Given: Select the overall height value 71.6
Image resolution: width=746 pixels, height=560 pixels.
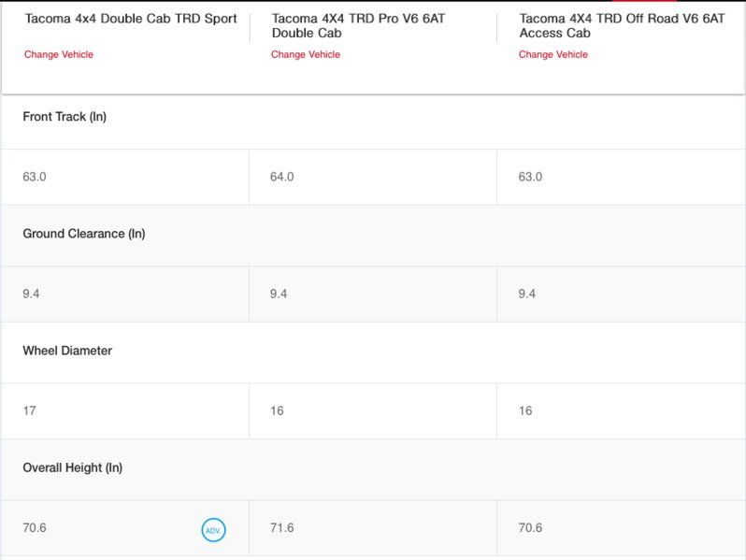Looking at the screenshot, I should 281,528.
